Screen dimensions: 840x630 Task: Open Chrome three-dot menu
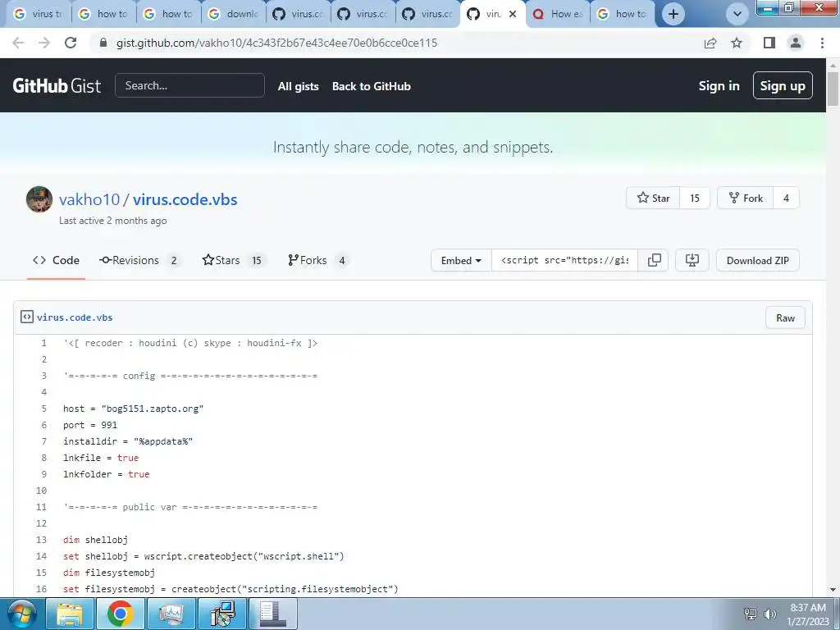pos(822,43)
